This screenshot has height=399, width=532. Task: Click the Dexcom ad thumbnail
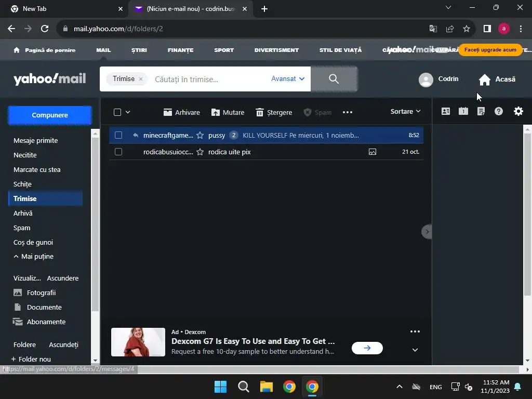click(x=138, y=342)
